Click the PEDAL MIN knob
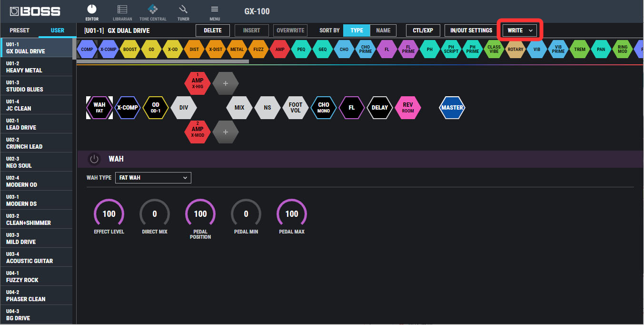 (246, 214)
